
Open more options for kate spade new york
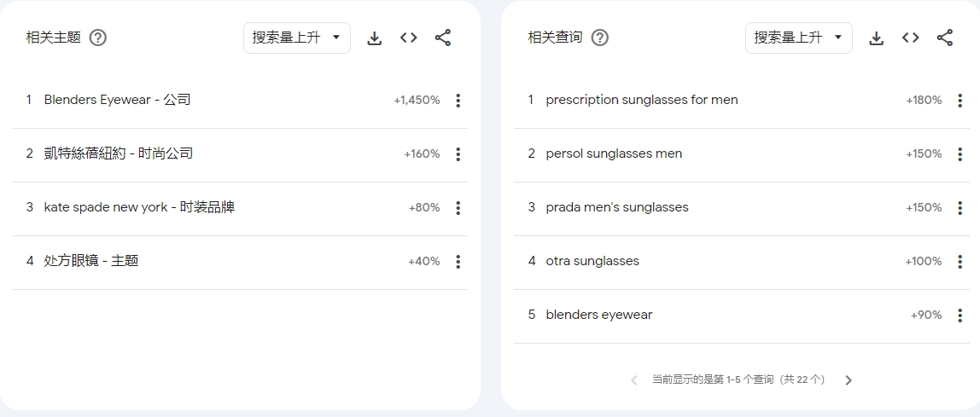click(x=458, y=208)
